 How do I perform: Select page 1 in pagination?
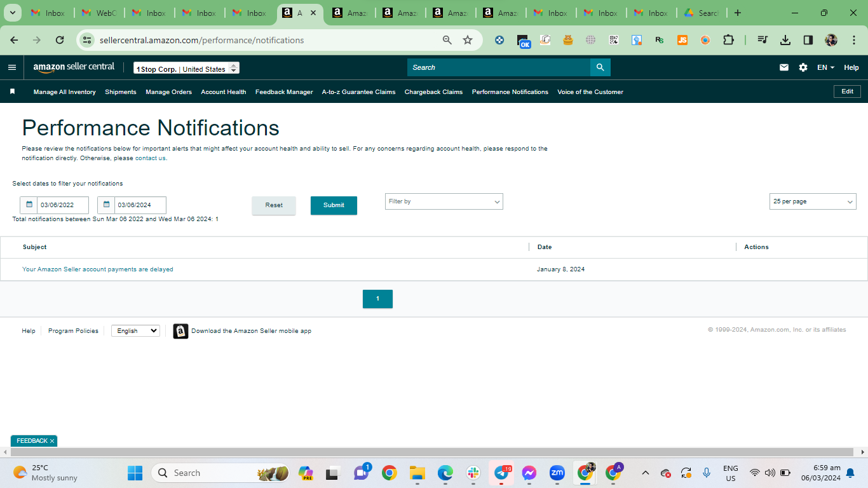377,299
